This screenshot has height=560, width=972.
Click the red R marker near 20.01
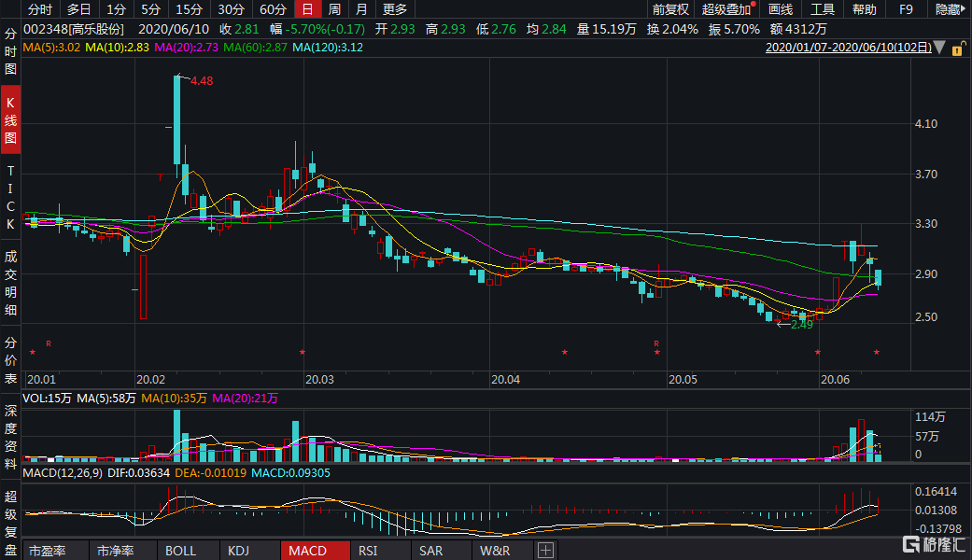coord(49,344)
